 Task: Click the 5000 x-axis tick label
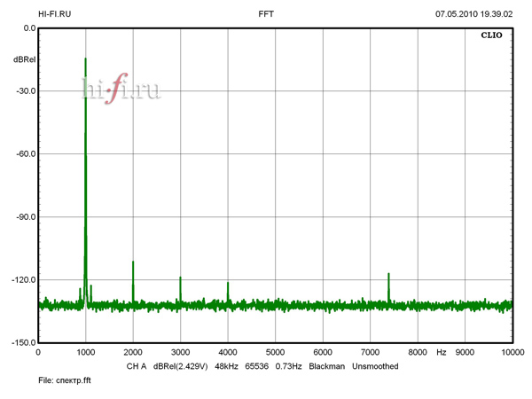(275, 352)
